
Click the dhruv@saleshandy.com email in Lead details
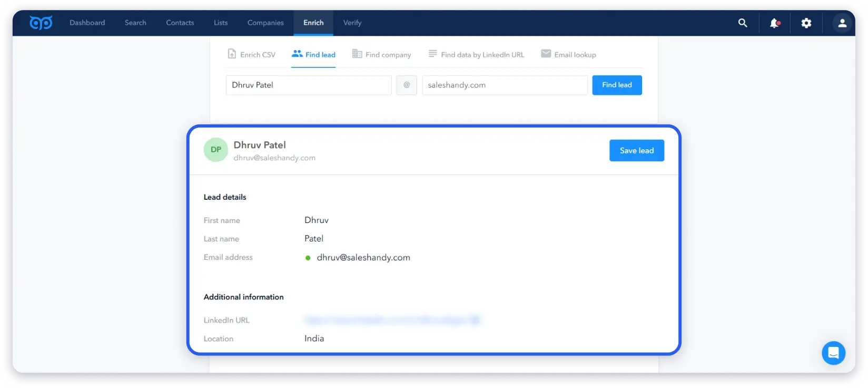[x=363, y=257]
